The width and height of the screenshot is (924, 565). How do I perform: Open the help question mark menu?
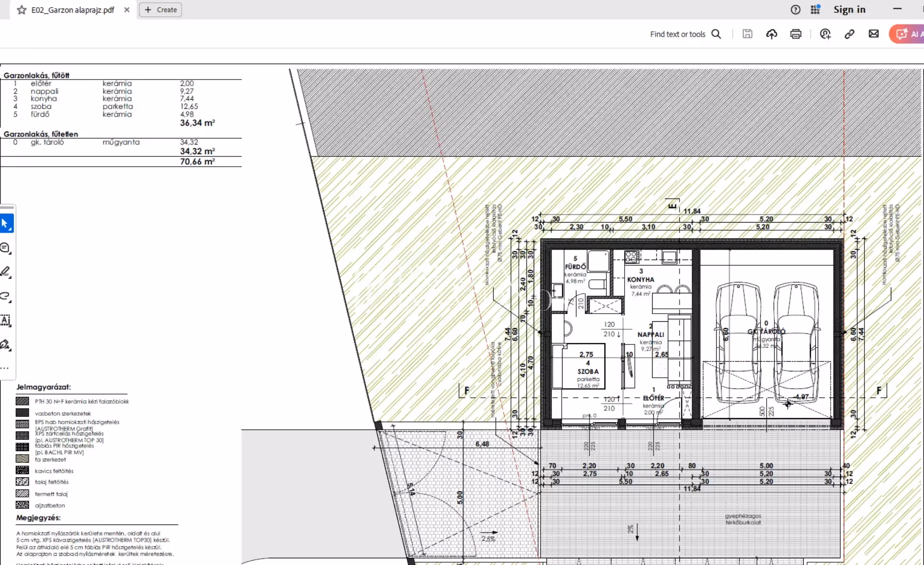pyautogui.click(x=795, y=10)
